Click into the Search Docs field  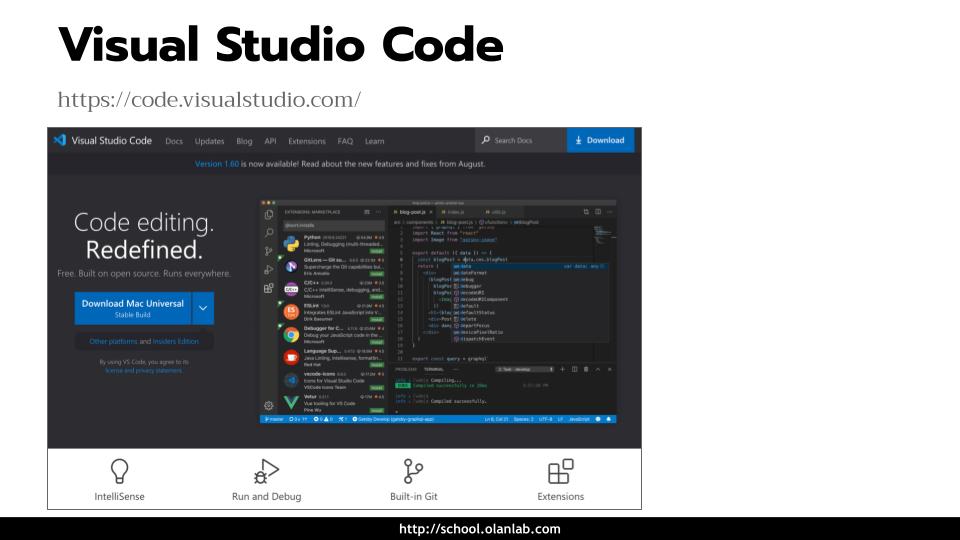click(x=525, y=141)
